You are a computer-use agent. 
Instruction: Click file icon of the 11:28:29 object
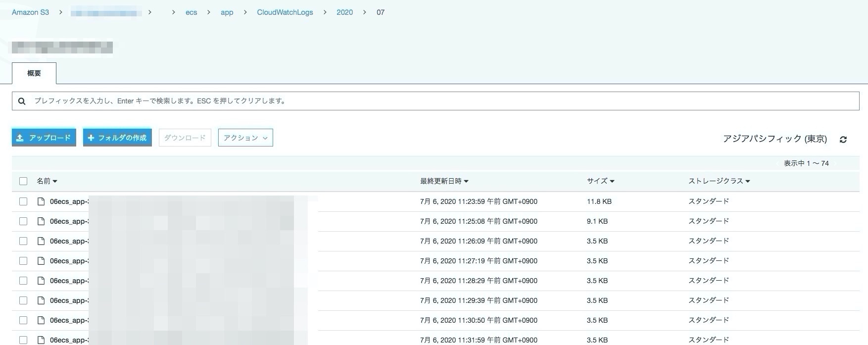coord(42,281)
